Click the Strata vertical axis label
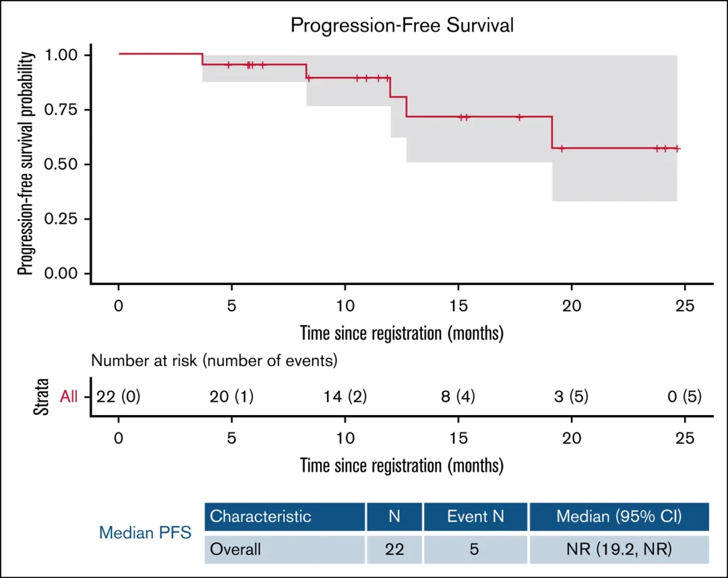Image resolution: width=728 pixels, height=578 pixels. point(42,398)
